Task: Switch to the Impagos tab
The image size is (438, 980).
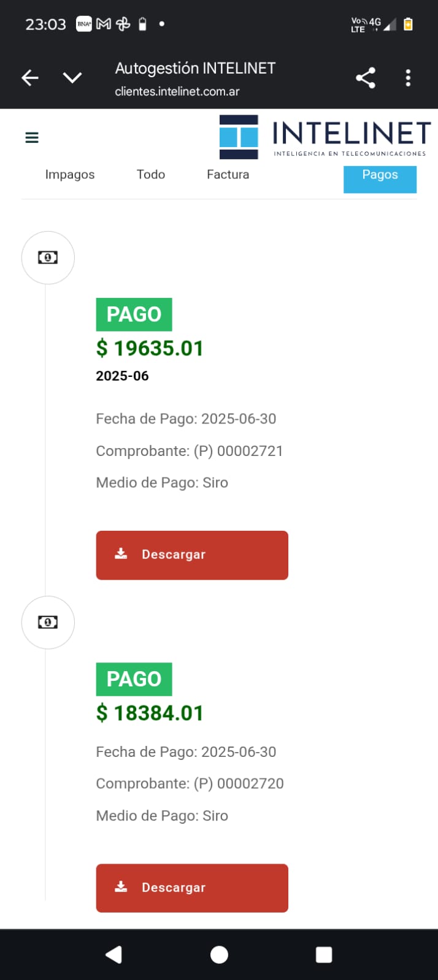Action: click(x=70, y=175)
